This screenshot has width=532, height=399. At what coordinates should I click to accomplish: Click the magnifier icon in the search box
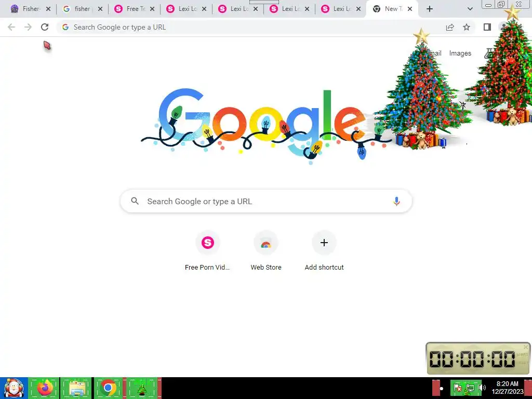pyautogui.click(x=135, y=201)
